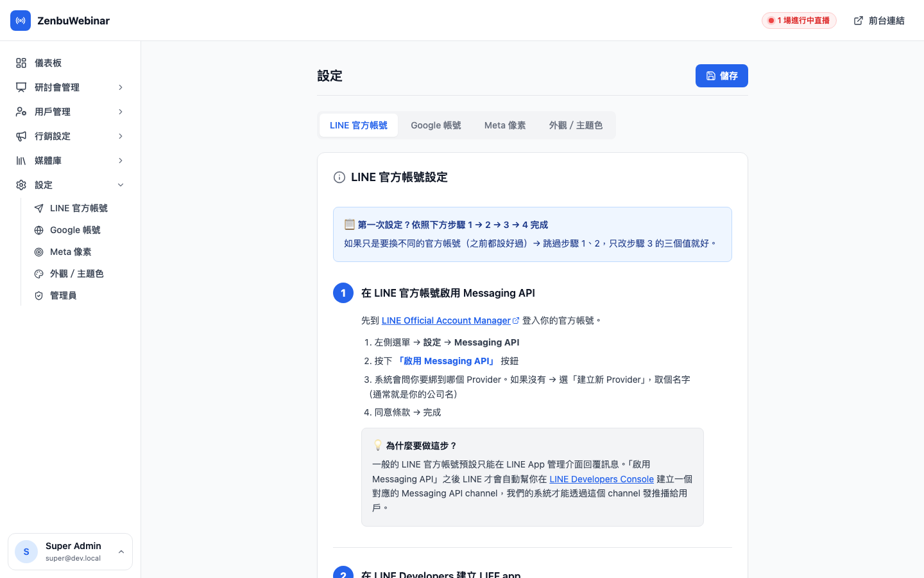The image size is (924, 578).
Task: Click the globe icon beside Google 帳號
Action: (x=39, y=230)
